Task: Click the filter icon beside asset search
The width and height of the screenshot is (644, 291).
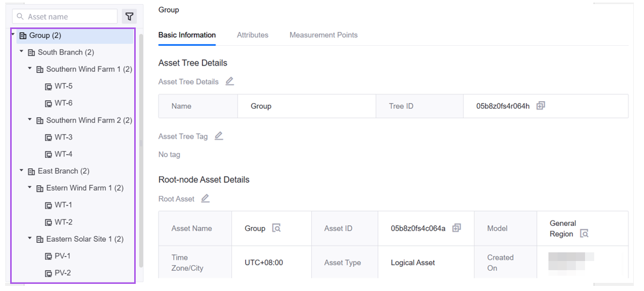Action: [x=130, y=16]
